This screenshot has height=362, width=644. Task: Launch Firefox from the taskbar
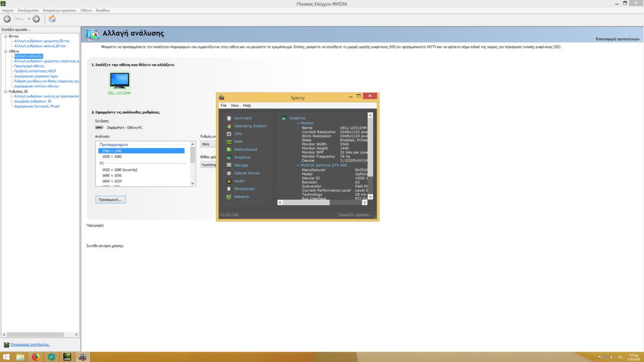point(36,357)
